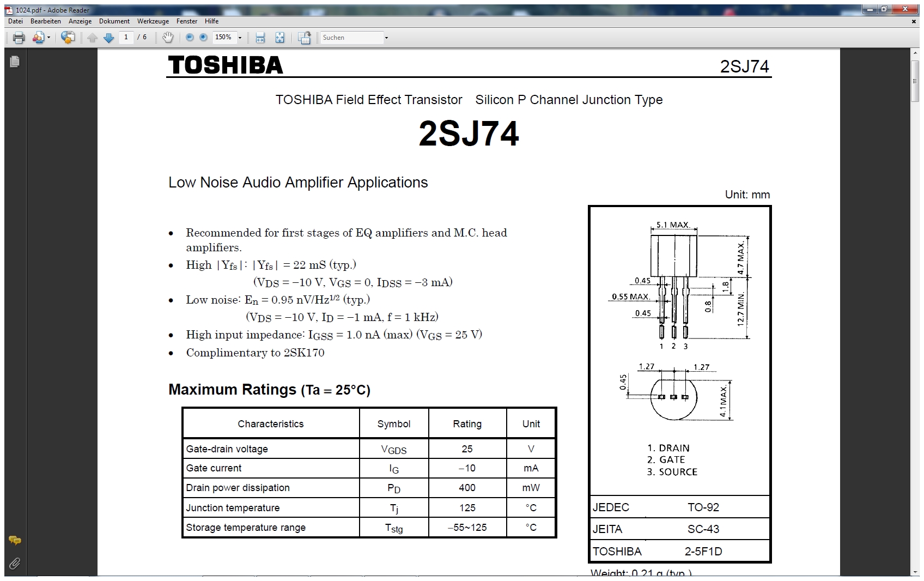Click the JEDEC TO-92 row

(x=679, y=507)
